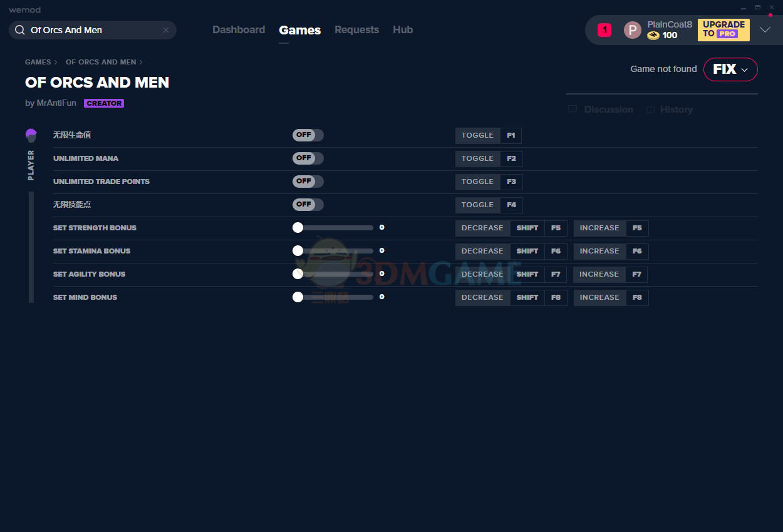Expand the account menu chevron

tap(765, 30)
